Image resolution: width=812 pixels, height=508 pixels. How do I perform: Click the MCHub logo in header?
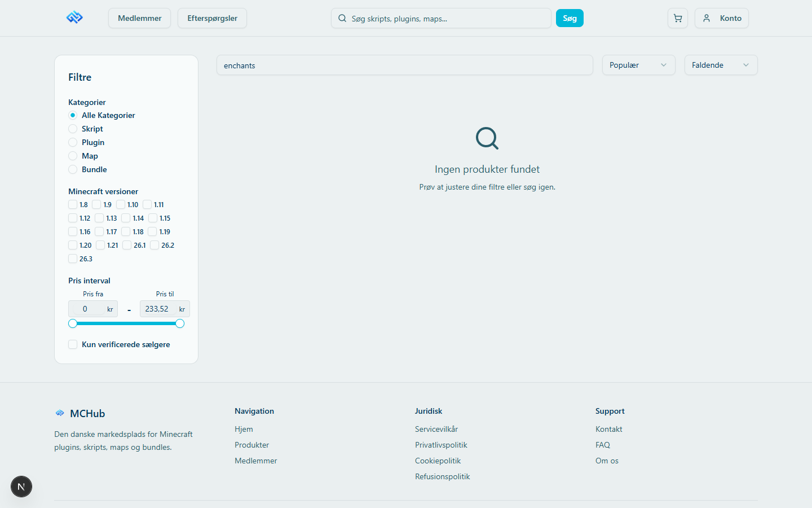click(x=74, y=18)
